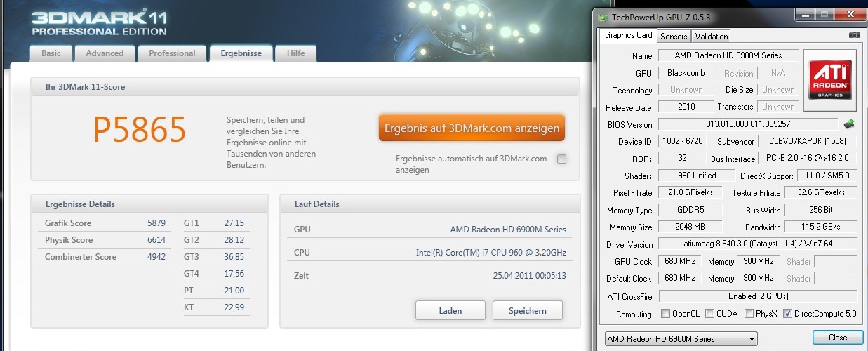Click the ROPs field showing 32
Viewport: 868px width, 351px height.
click(x=683, y=159)
